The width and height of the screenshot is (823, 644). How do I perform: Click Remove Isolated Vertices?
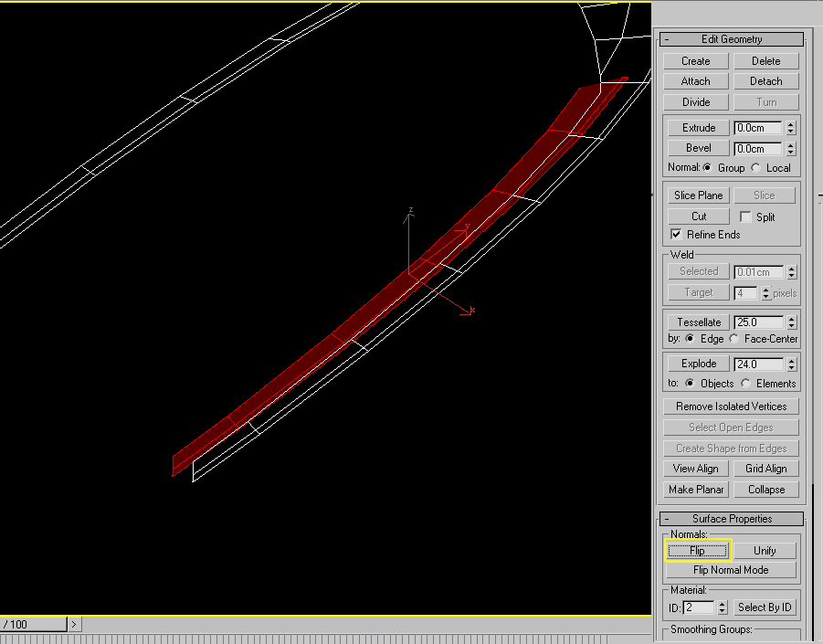[x=731, y=406]
